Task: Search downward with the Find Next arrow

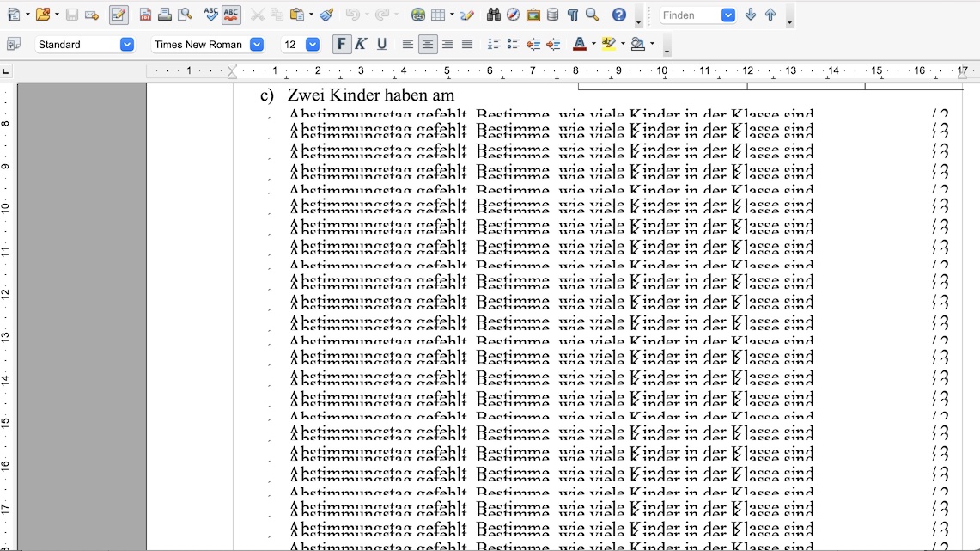Action: point(750,15)
